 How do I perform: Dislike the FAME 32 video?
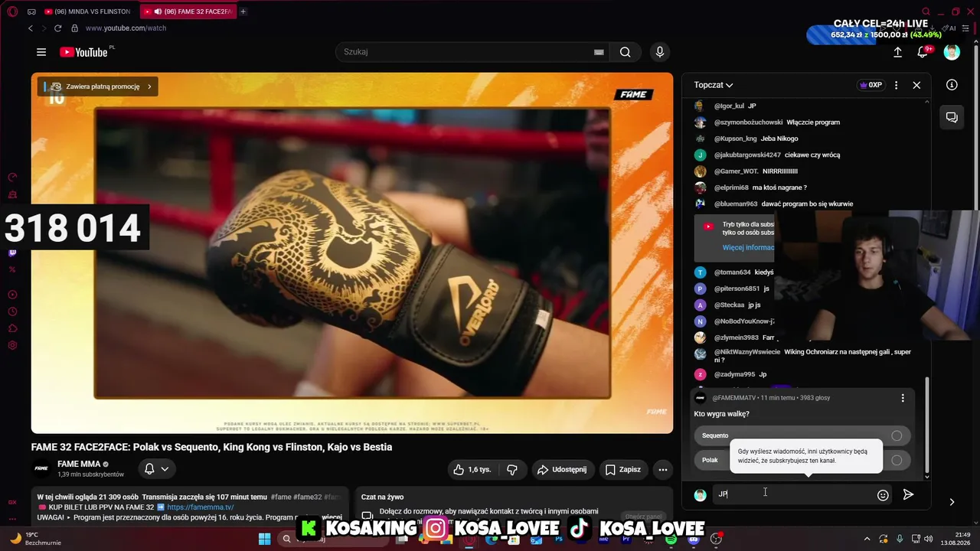pyautogui.click(x=512, y=469)
